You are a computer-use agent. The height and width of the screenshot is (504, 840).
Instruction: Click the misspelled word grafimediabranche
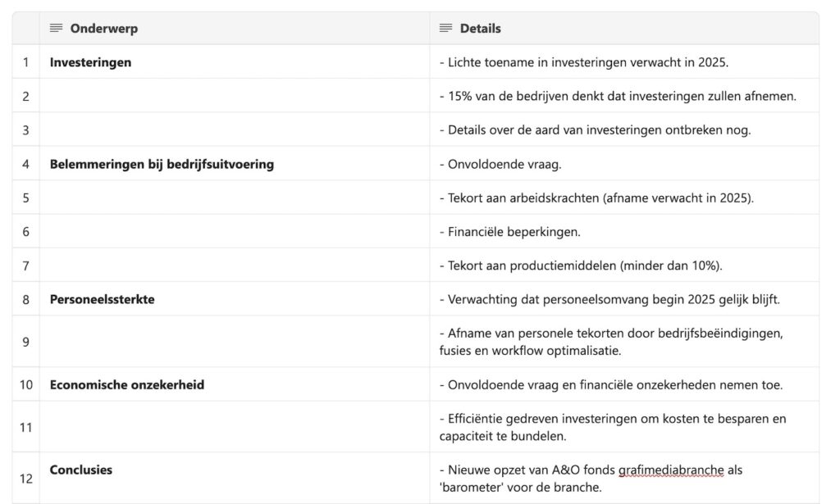tap(671, 470)
